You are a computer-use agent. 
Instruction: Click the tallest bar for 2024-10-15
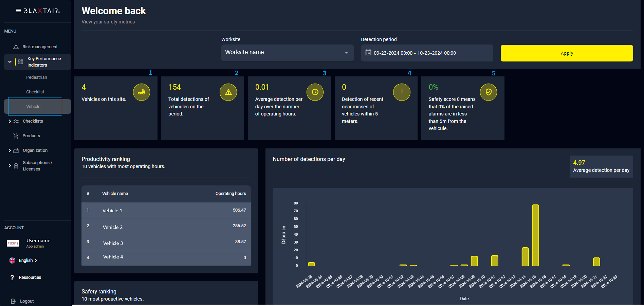click(x=535, y=235)
